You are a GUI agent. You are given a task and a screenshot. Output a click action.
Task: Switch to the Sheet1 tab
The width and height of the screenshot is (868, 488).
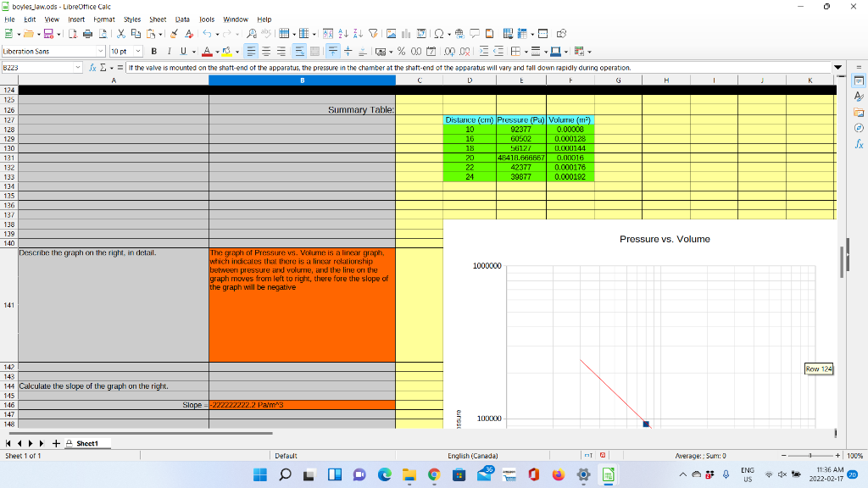pos(87,442)
